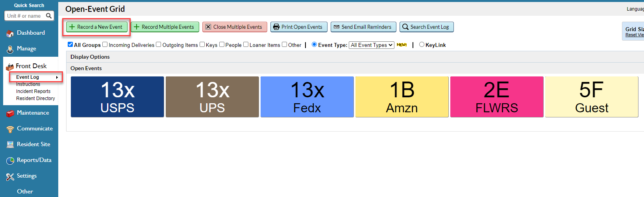Open the Reports/Data menu item
This screenshot has width=644, height=197.
pyautogui.click(x=34, y=160)
